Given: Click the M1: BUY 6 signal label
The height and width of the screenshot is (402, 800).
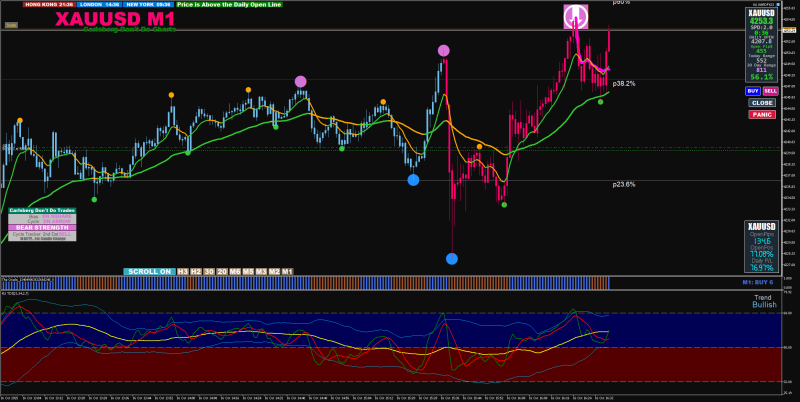Looking at the screenshot, I should point(757,282).
